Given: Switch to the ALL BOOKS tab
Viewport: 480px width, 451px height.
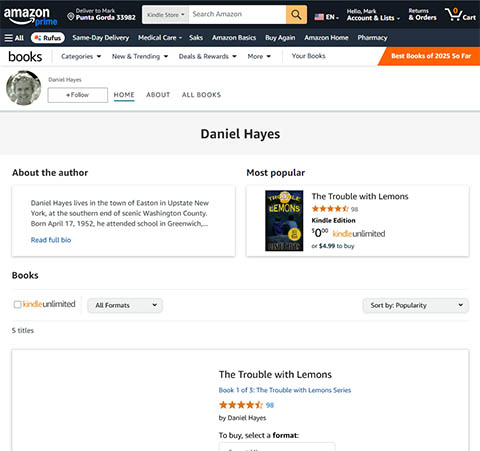Looking at the screenshot, I should tap(201, 95).
